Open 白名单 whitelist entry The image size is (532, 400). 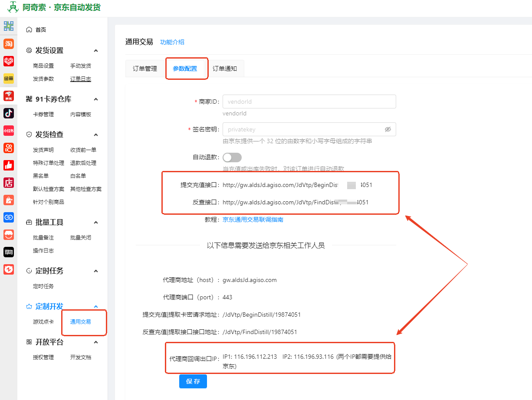point(78,176)
